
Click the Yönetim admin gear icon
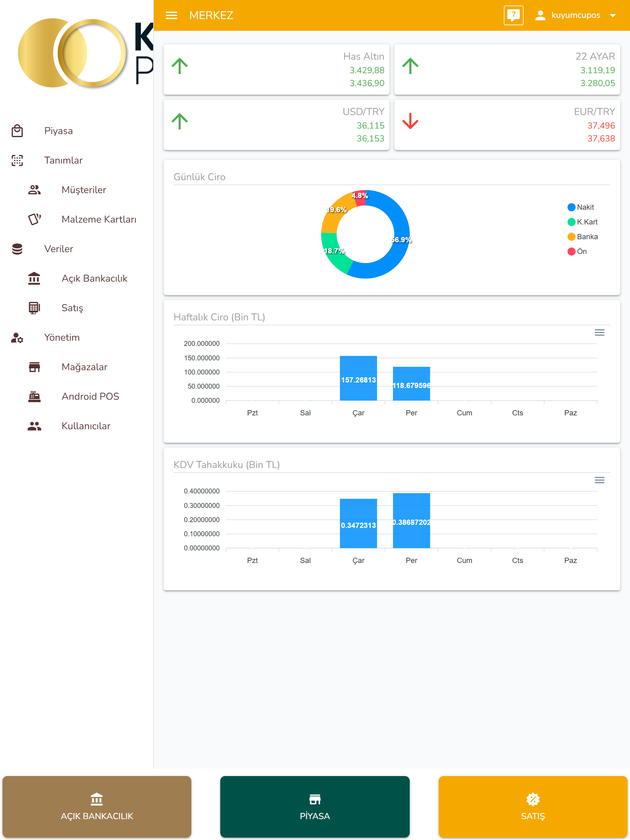17,337
